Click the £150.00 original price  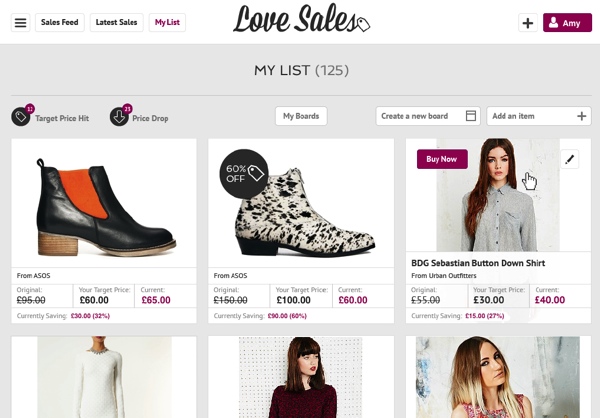point(230,300)
